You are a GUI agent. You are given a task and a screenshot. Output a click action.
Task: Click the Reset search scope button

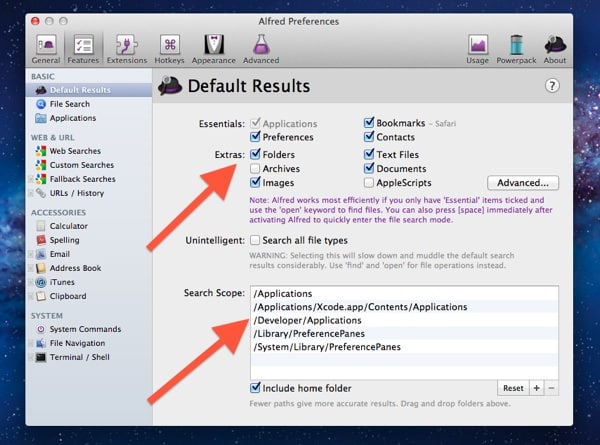[x=513, y=388]
